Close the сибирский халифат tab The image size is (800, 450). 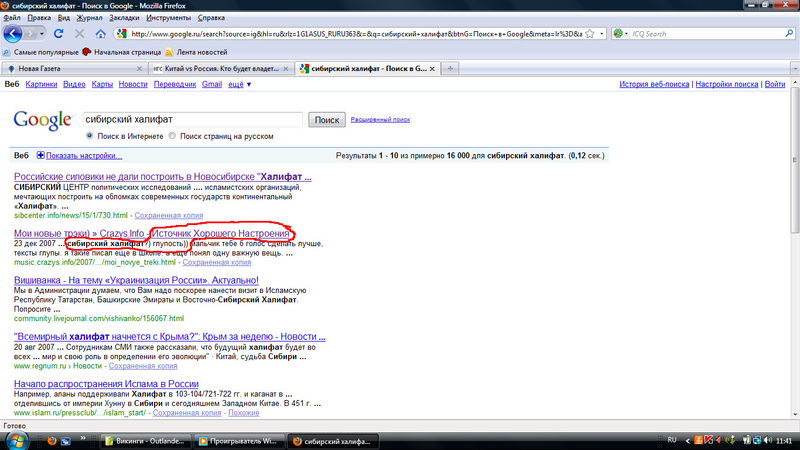coord(432,68)
